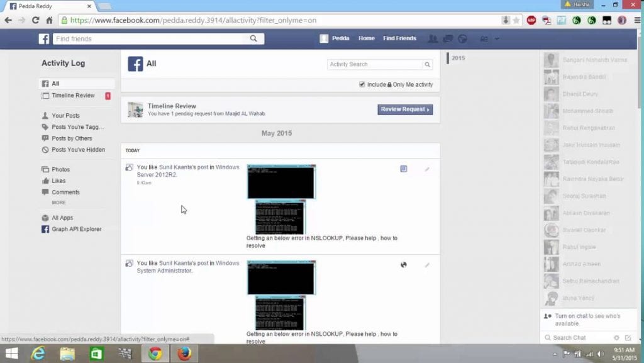Click the Activity Search magnifier icon

click(x=428, y=65)
